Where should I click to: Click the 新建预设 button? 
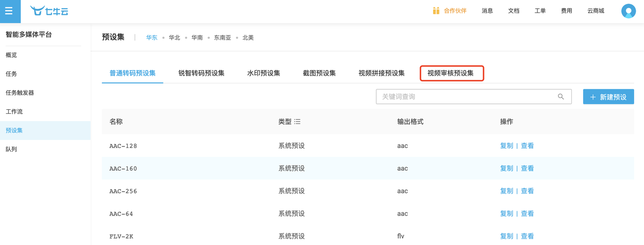click(x=608, y=97)
